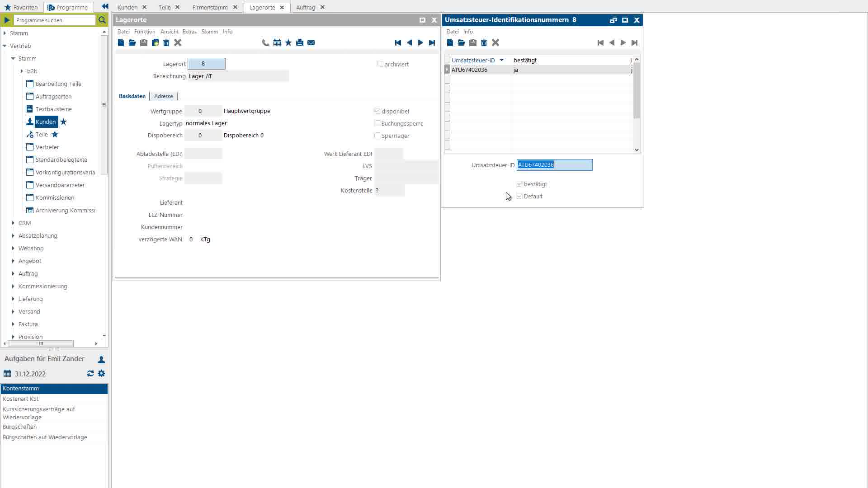Viewport: 868px width, 488px height.
Task: Open the Funktion menu in Lagerorte
Action: [x=145, y=32]
